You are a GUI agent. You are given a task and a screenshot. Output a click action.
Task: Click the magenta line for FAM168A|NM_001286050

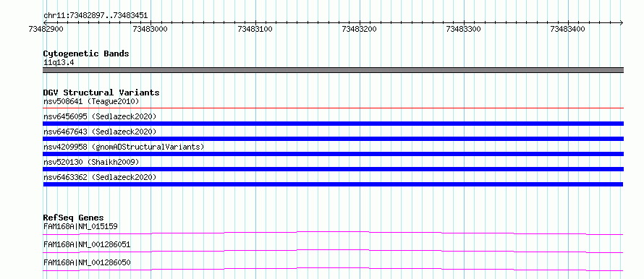[334, 269]
